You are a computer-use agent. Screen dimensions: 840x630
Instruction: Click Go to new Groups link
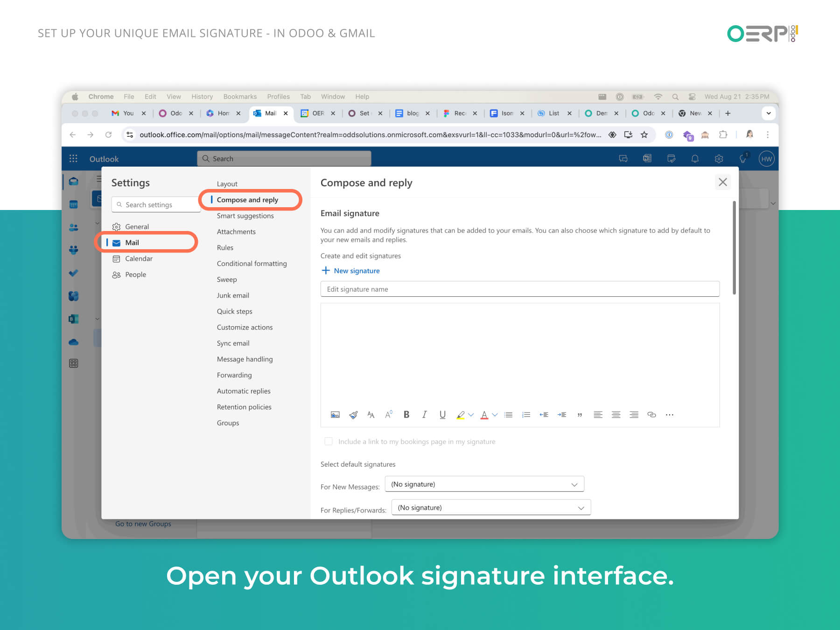[x=143, y=524]
